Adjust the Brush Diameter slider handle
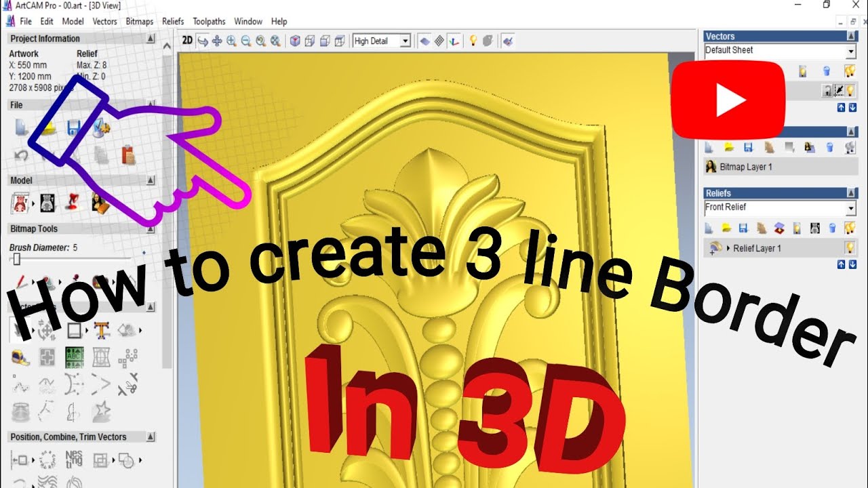Viewport: 868px width, 488px height. click(16, 260)
